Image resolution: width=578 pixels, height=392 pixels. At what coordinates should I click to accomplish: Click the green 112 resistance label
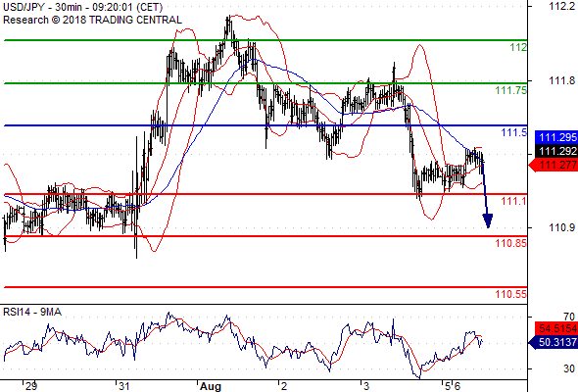518,47
